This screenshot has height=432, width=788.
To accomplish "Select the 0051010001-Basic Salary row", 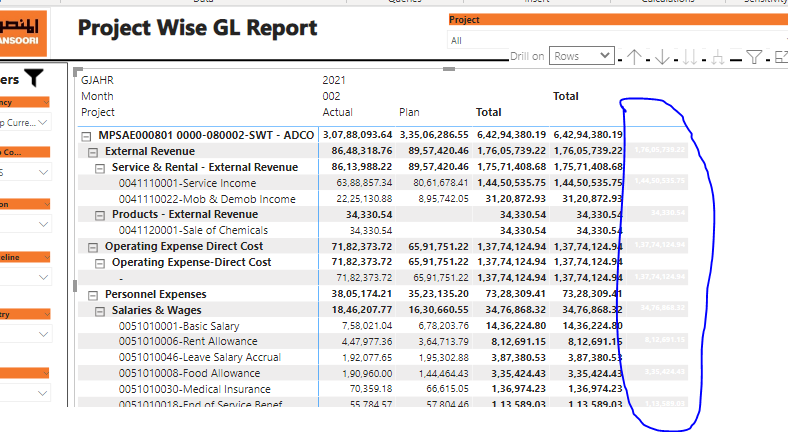I will click(x=179, y=326).
